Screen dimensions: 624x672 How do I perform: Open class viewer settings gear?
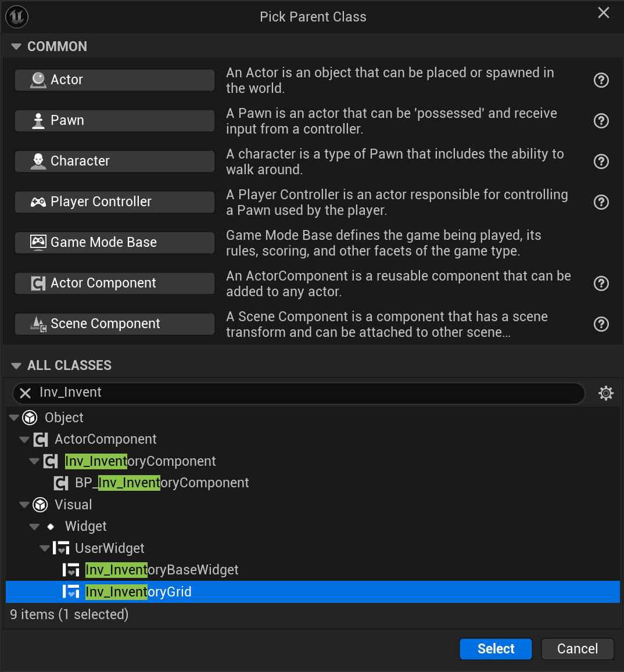click(x=606, y=393)
